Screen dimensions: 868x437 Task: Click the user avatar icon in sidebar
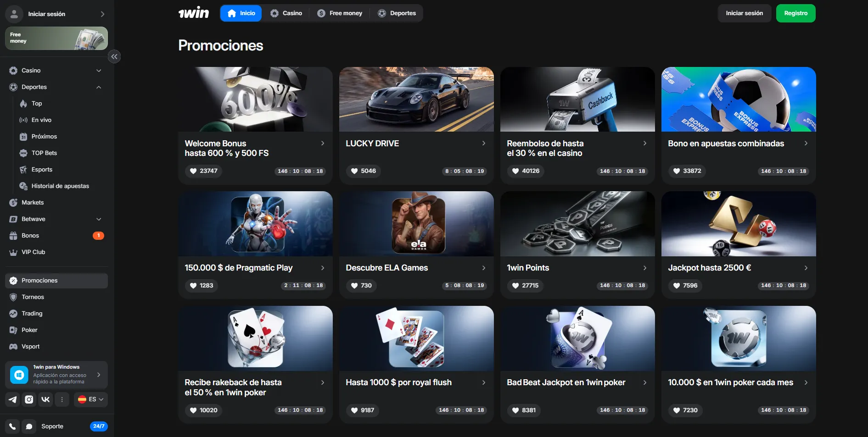(14, 14)
